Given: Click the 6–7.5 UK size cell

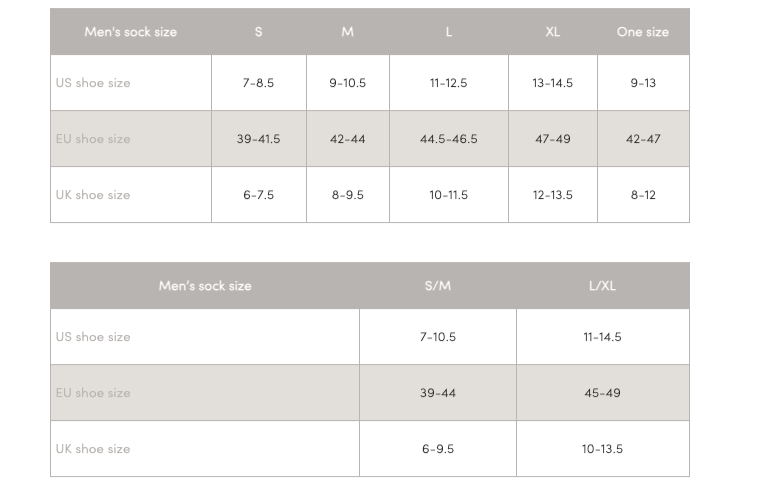Looking at the screenshot, I should pyautogui.click(x=259, y=195).
